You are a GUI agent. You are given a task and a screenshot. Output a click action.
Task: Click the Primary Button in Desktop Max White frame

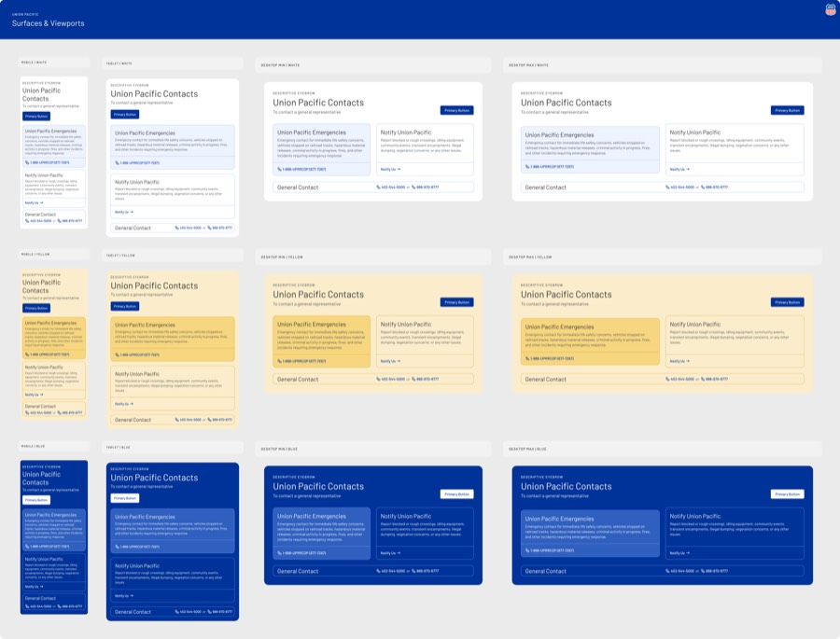(788, 110)
